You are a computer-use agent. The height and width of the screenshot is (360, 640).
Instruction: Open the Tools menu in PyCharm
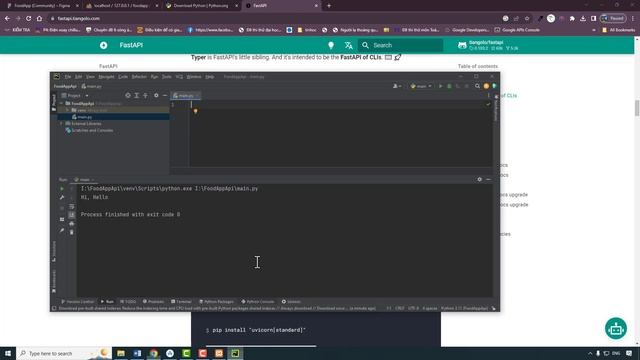[167, 77]
